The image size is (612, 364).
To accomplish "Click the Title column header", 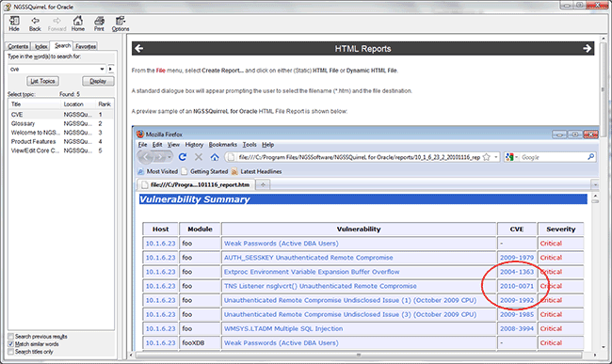I will [x=35, y=104].
